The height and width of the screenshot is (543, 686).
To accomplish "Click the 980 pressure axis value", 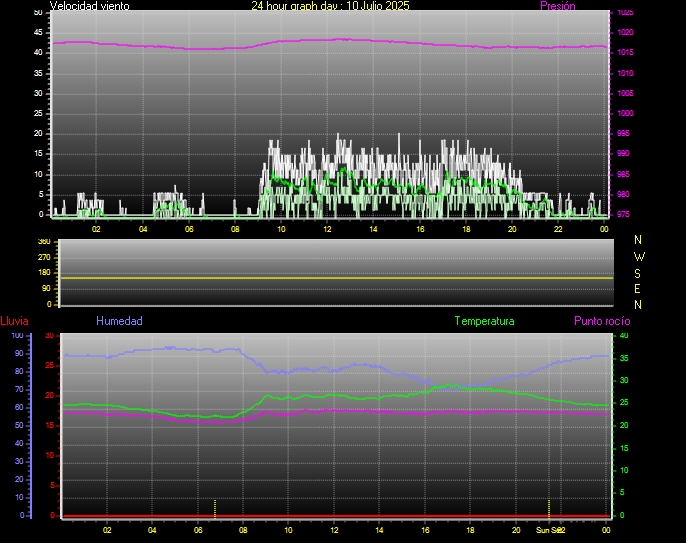I will click(623, 194).
